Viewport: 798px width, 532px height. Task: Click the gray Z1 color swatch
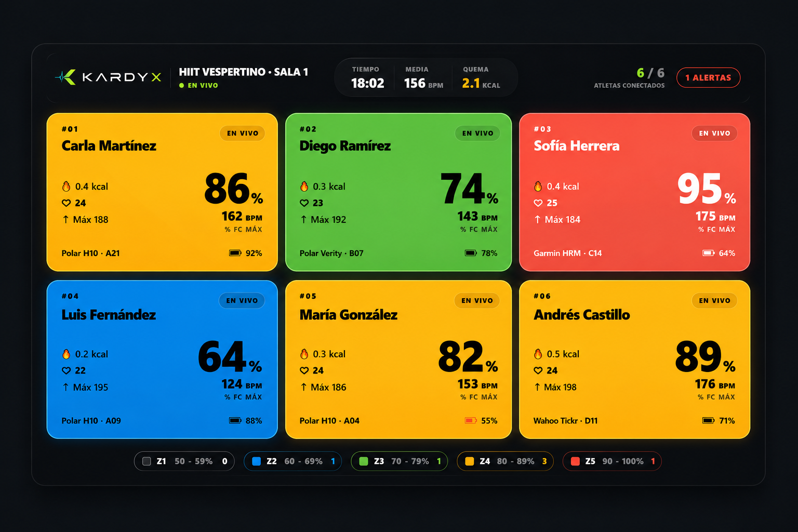pyautogui.click(x=147, y=461)
